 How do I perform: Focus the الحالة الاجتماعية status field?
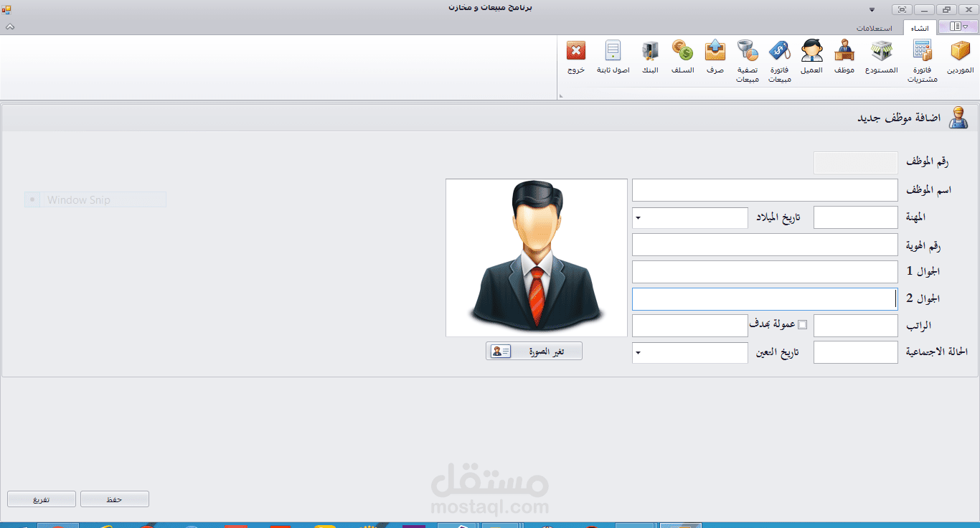[x=856, y=352]
